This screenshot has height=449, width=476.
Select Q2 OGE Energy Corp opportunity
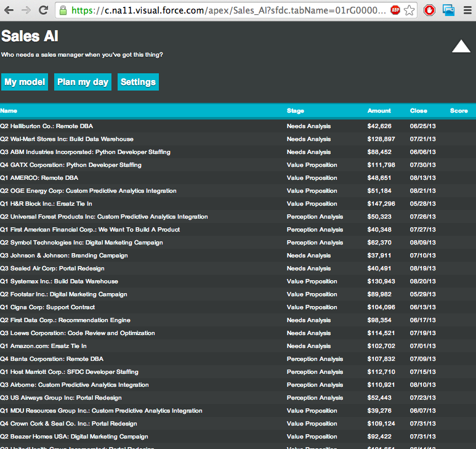[88, 191]
